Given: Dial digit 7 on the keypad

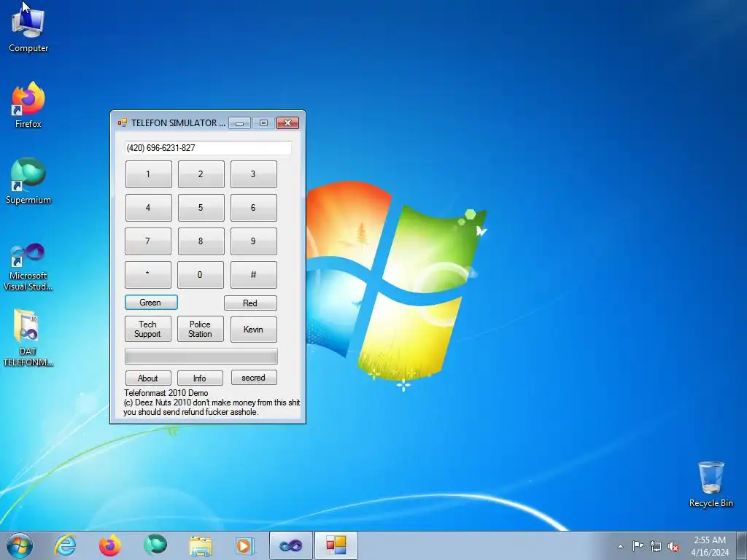Looking at the screenshot, I should tap(147, 241).
